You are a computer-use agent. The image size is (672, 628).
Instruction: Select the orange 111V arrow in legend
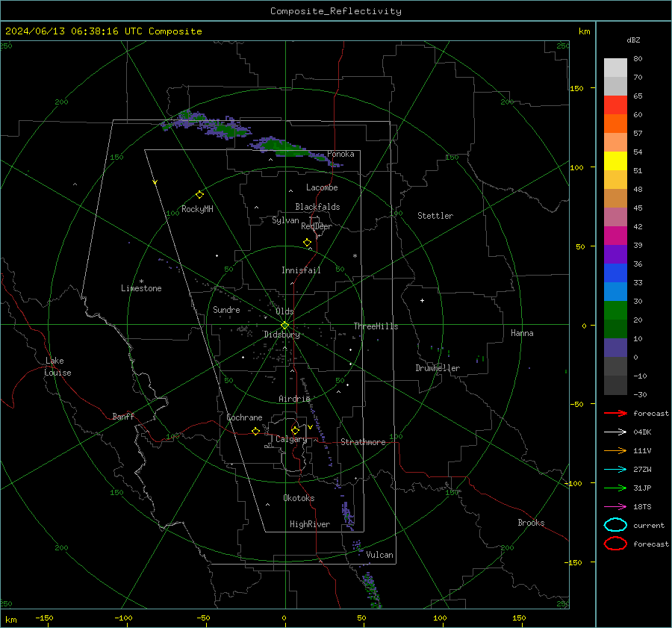[x=615, y=450]
